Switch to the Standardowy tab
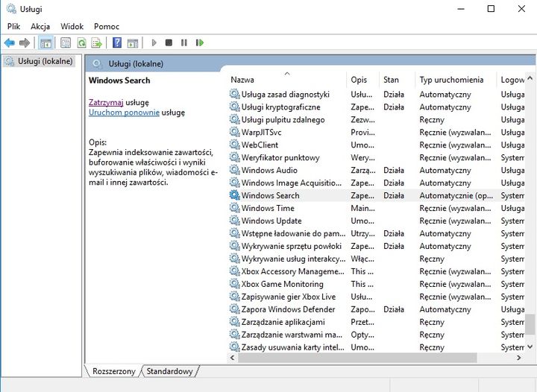The width and height of the screenshot is (537, 392). (169, 371)
